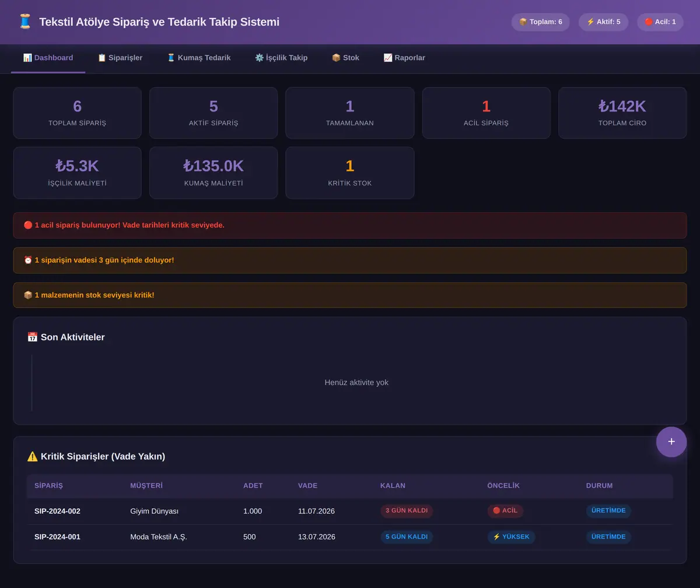Screen dimensions: 700x588
Task: Click the Son Aktiviteler heading
Action: pos(66,337)
